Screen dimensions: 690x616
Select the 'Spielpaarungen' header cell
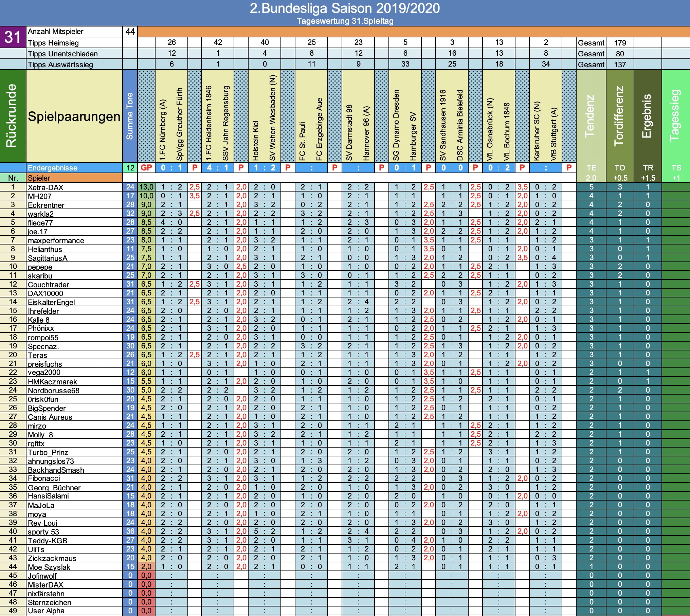pos(74,116)
